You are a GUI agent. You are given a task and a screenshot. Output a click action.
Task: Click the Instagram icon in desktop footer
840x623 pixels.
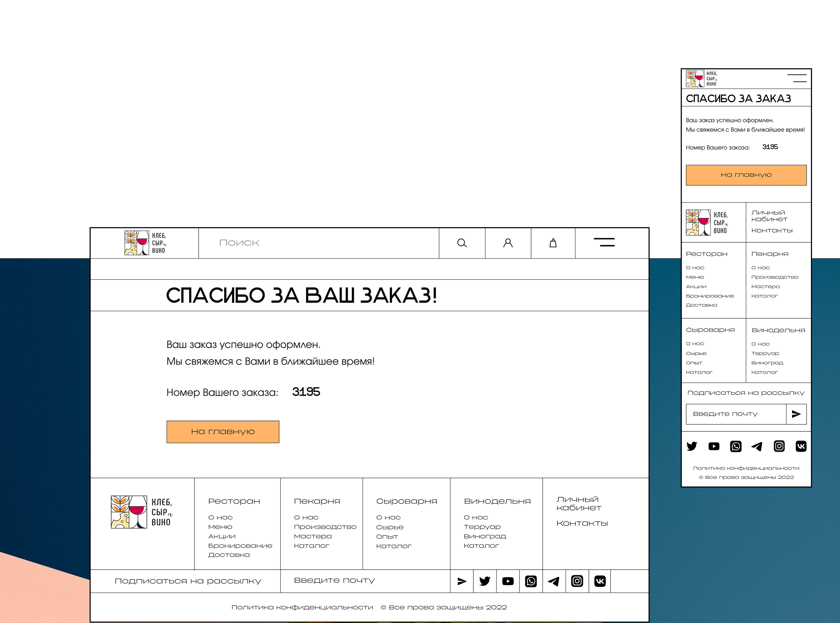click(577, 581)
